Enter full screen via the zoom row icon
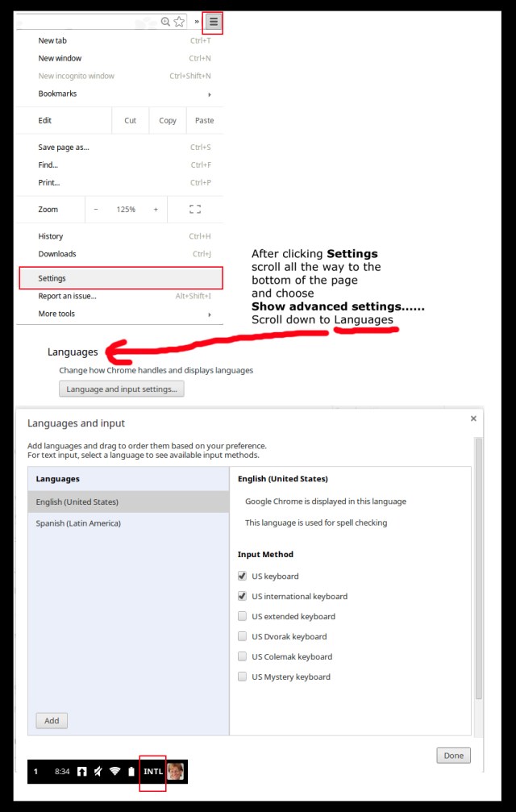Screen dimensions: 516x812 (x=194, y=209)
